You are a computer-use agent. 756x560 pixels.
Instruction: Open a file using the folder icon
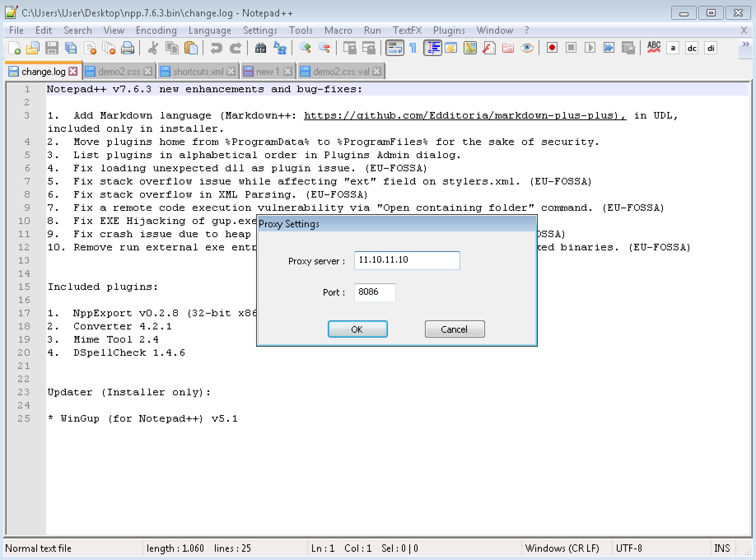point(33,48)
